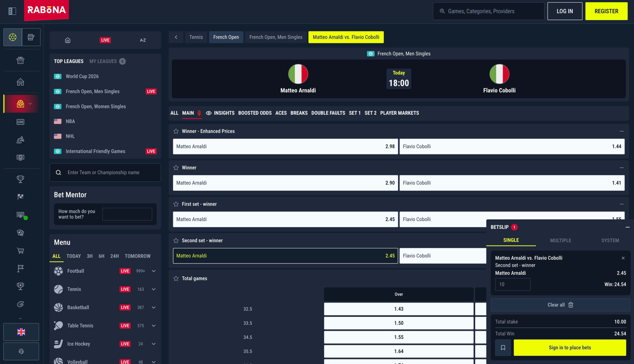Viewport: 634px width, 364px height.
Task: Collapse the Winner - Enhanced Prices market
Action: (x=621, y=131)
